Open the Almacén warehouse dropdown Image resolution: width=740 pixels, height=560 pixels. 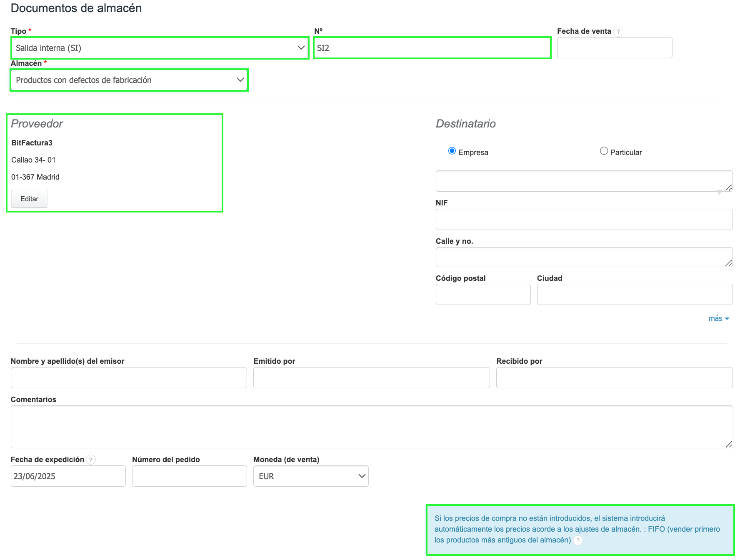(x=129, y=80)
